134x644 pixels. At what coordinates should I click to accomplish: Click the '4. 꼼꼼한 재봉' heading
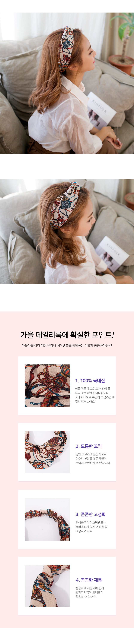click(x=89, y=580)
